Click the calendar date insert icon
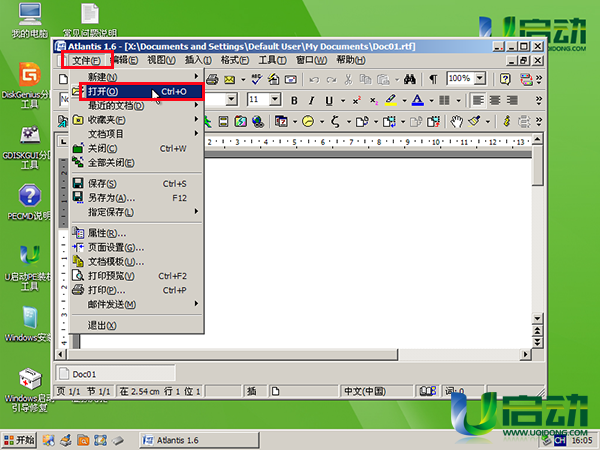600x450 pixels. click(281, 122)
